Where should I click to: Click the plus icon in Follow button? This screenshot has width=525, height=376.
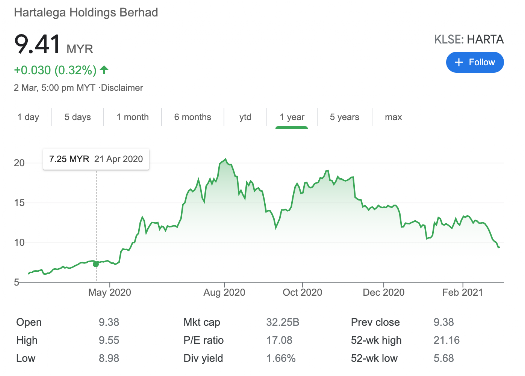click(x=459, y=62)
